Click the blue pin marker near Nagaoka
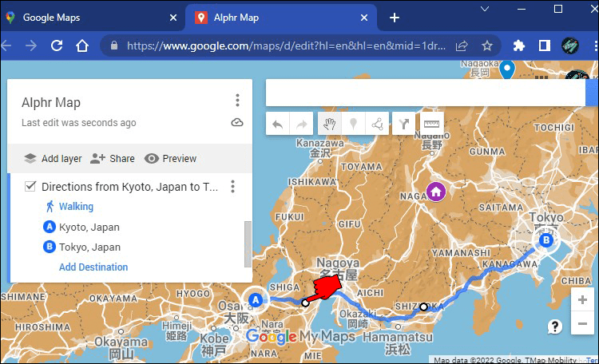Viewport: 599px width, 364px height. (x=507, y=70)
